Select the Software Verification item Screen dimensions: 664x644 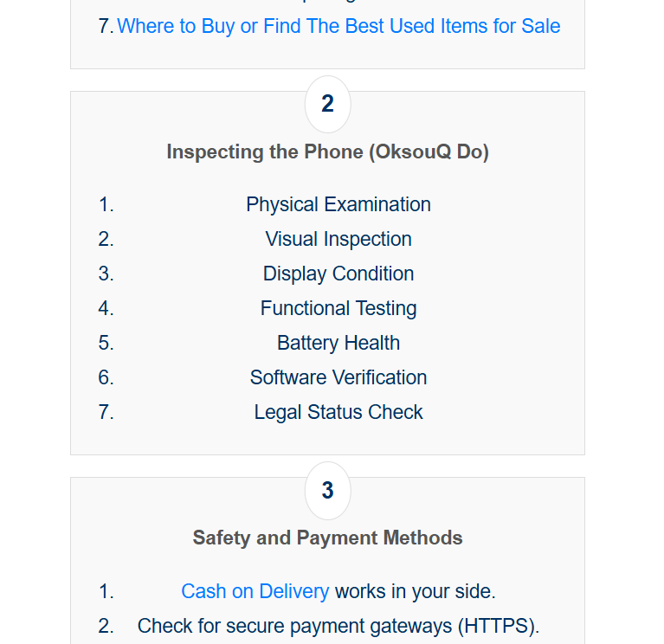tap(338, 377)
